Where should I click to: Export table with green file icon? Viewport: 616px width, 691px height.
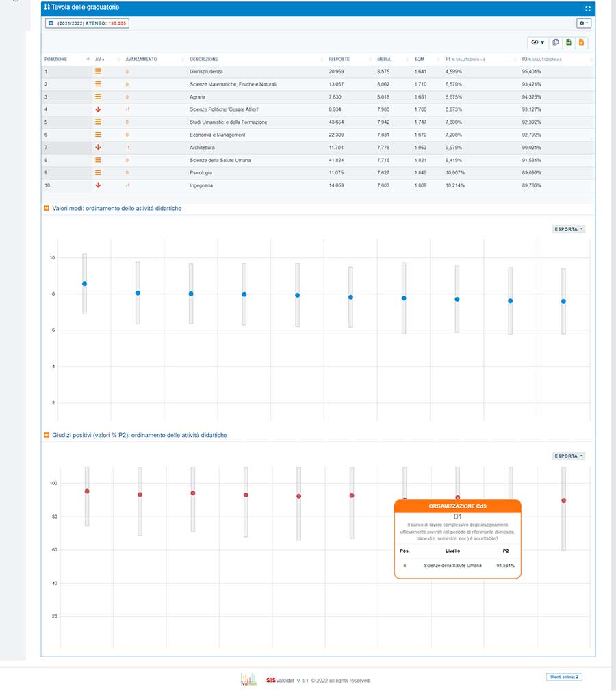[569, 42]
